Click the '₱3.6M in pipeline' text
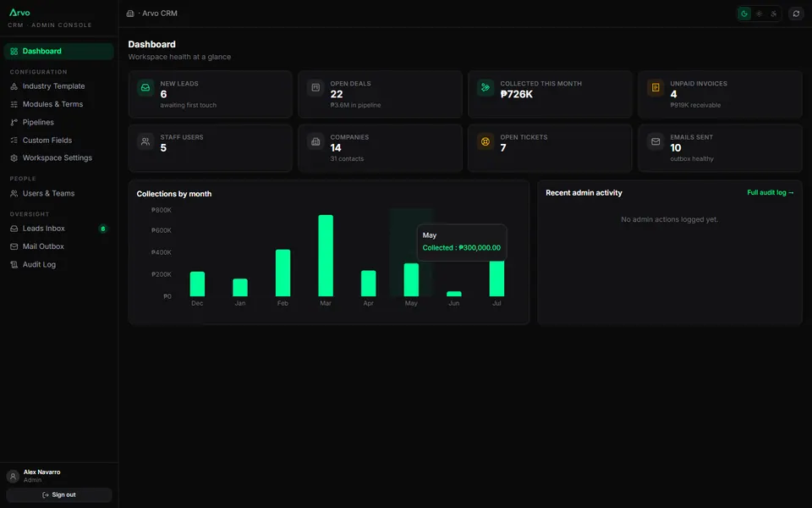Viewport: 812px width, 508px height. point(355,105)
